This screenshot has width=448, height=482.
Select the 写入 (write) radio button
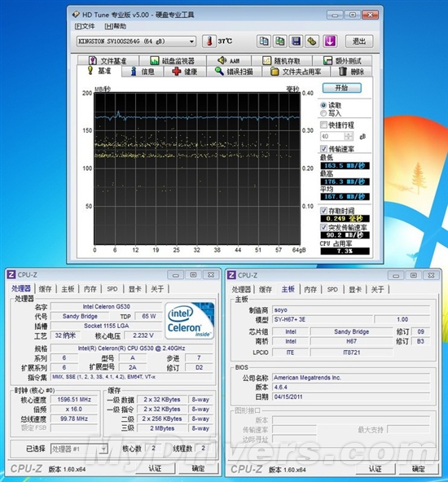coord(323,113)
